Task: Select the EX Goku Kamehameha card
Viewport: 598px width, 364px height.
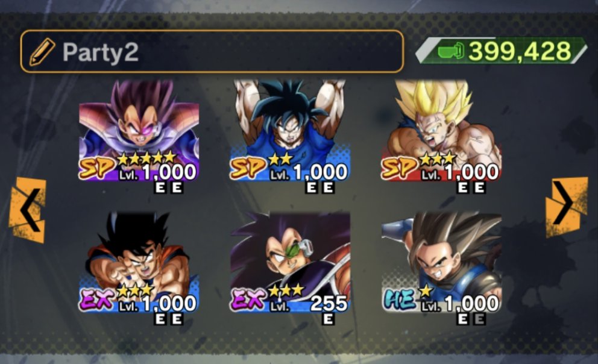Action: pos(139,262)
